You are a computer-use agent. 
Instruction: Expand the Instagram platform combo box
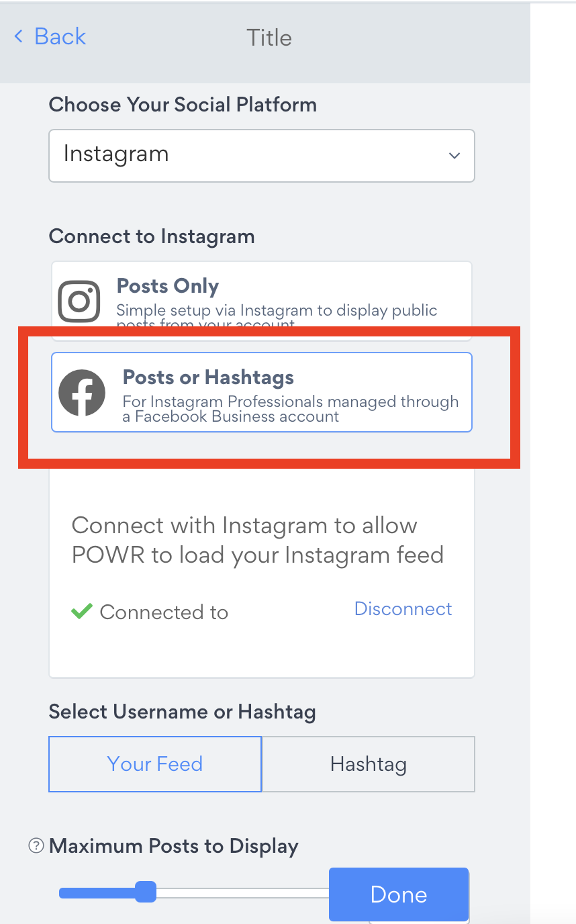tap(262, 156)
